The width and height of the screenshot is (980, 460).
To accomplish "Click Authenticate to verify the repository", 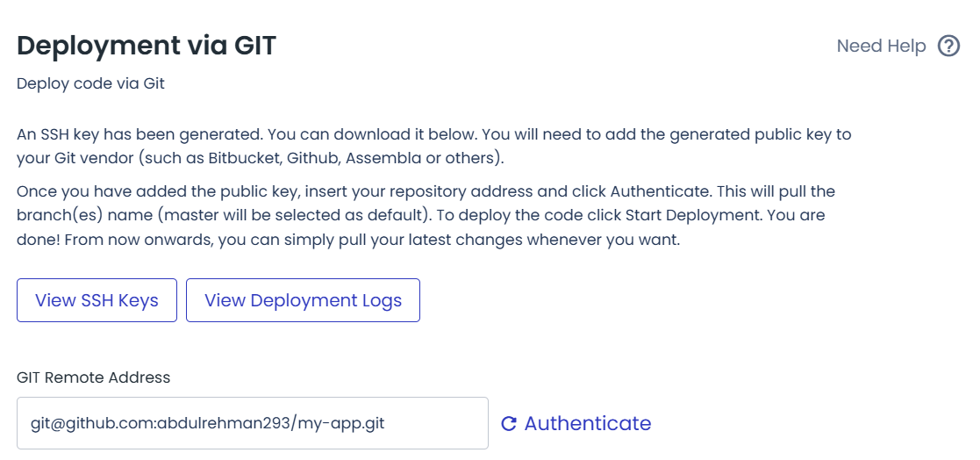I will click(588, 424).
